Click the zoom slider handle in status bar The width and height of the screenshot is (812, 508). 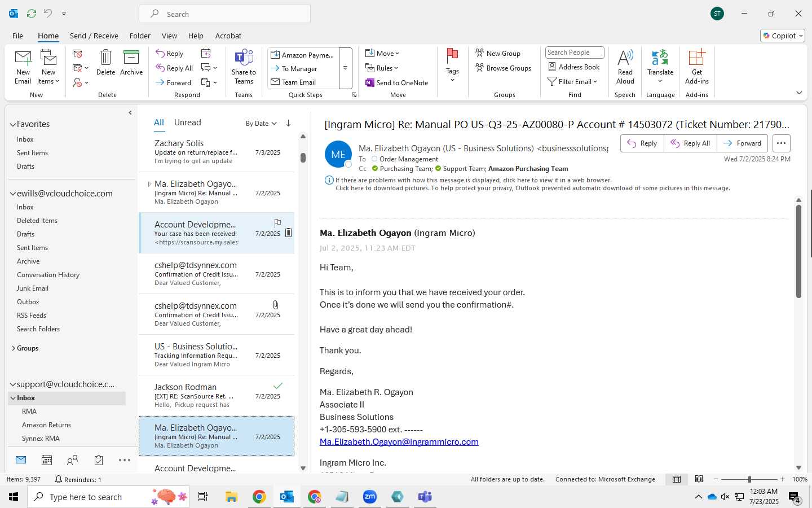pos(749,479)
